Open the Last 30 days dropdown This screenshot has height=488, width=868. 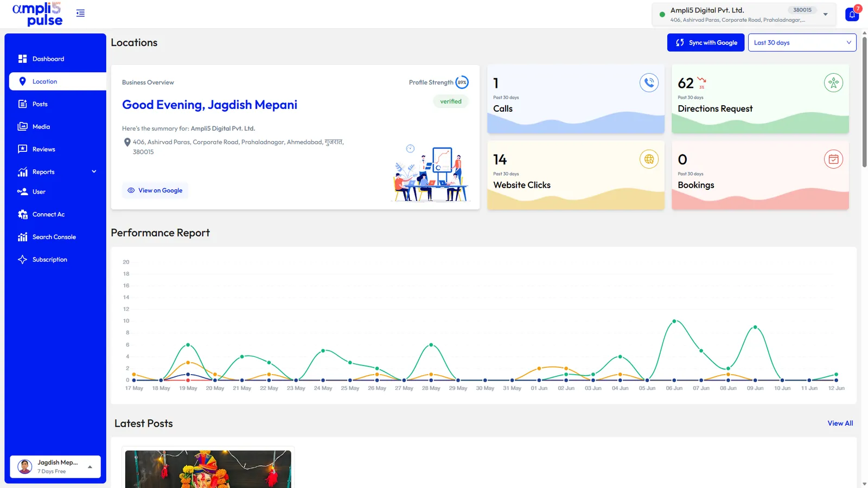(x=802, y=43)
